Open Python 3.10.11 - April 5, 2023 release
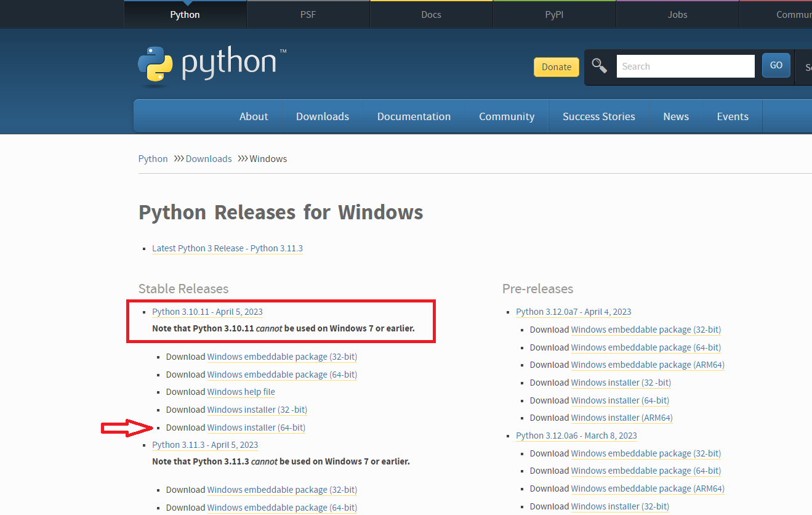 pyautogui.click(x=207, y=312)
